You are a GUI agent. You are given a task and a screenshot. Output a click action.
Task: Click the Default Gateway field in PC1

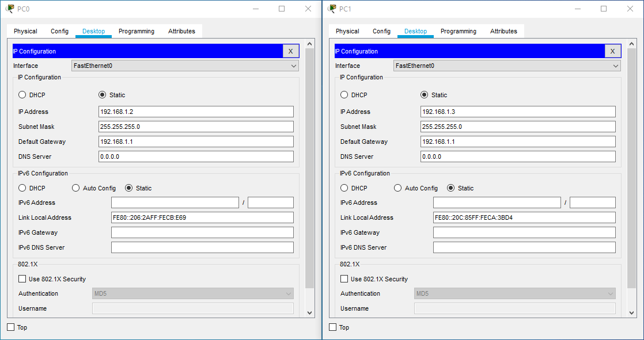click(518, 142)
